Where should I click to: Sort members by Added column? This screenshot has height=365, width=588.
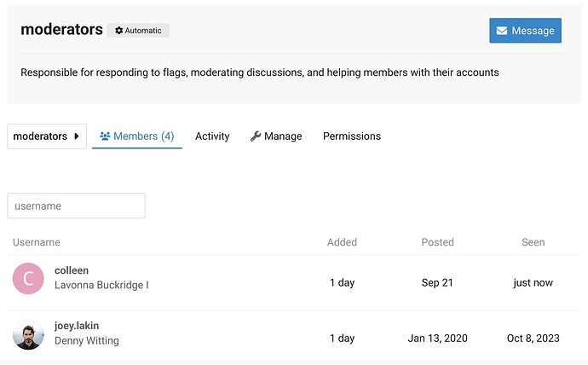pyautogui.click(x=342, y=242)
